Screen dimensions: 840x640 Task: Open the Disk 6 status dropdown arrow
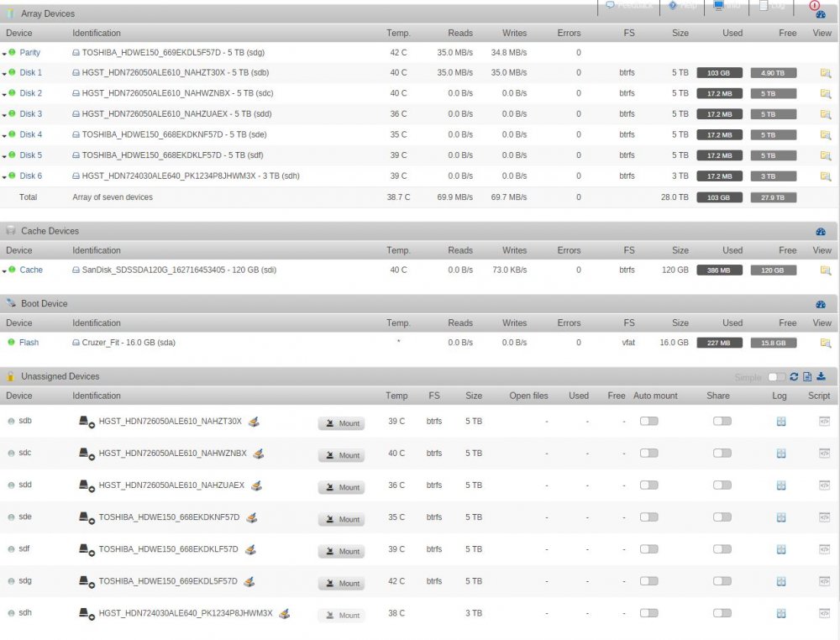pyautogui.click(x=4, y=176)
